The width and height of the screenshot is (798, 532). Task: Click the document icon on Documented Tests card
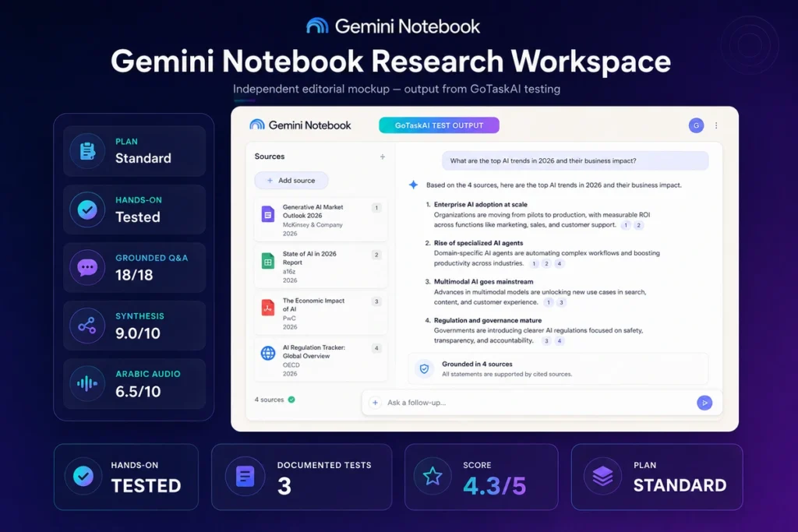pos(245,477)
